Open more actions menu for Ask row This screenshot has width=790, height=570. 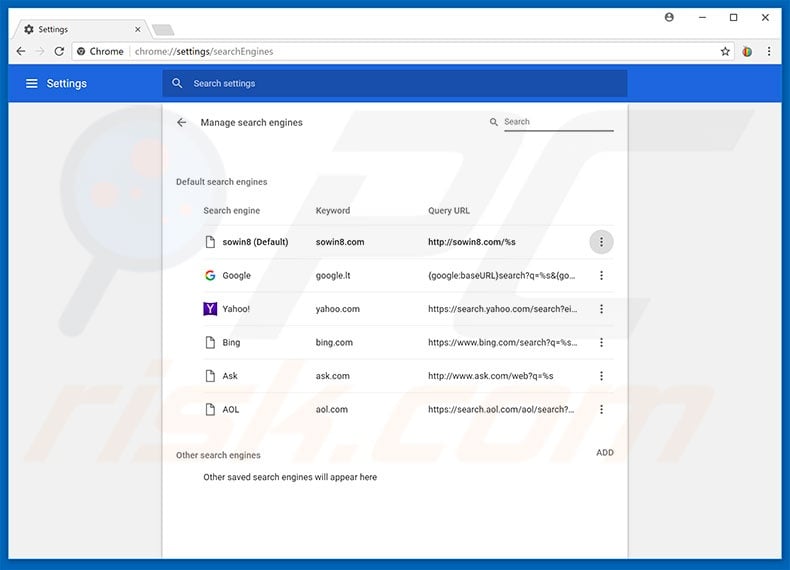[601, 376]
